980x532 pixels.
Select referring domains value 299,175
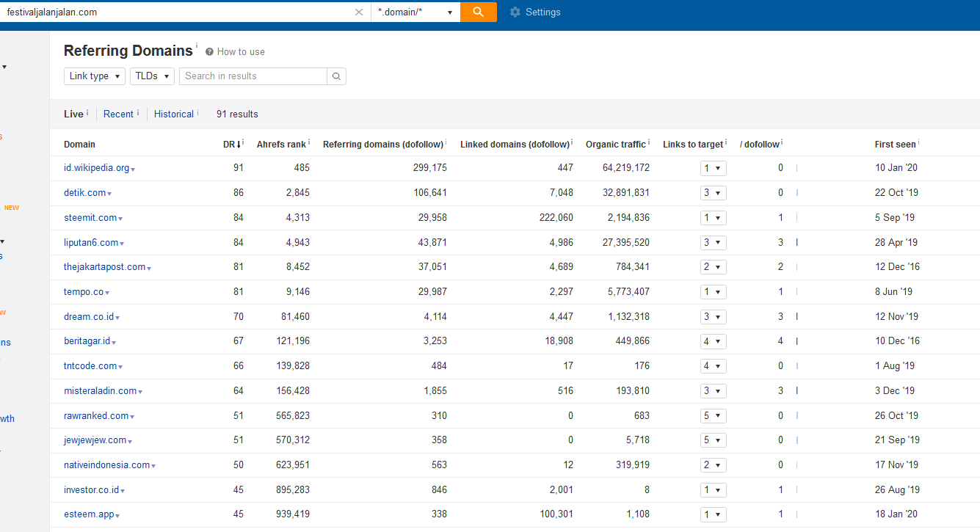[x=429, y=168]
